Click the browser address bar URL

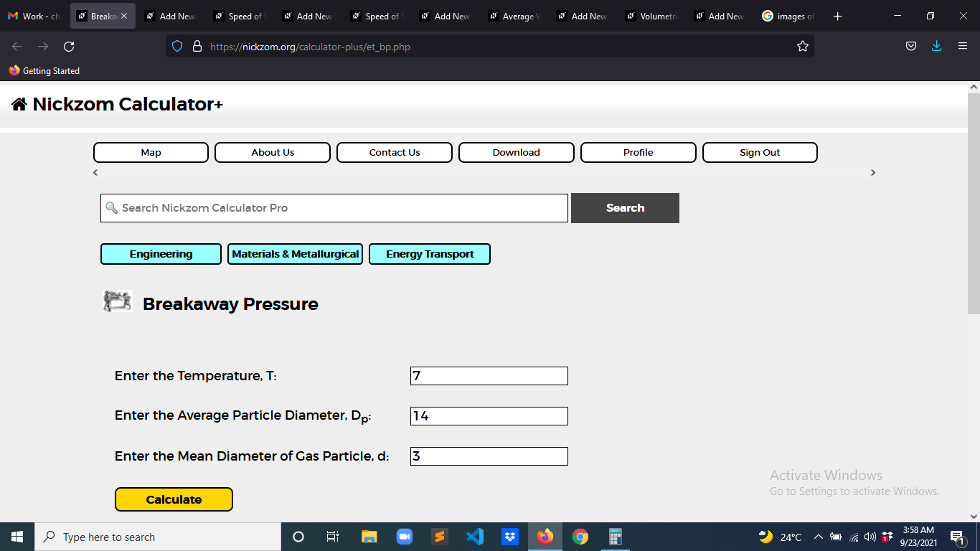[x=310, y=47]
